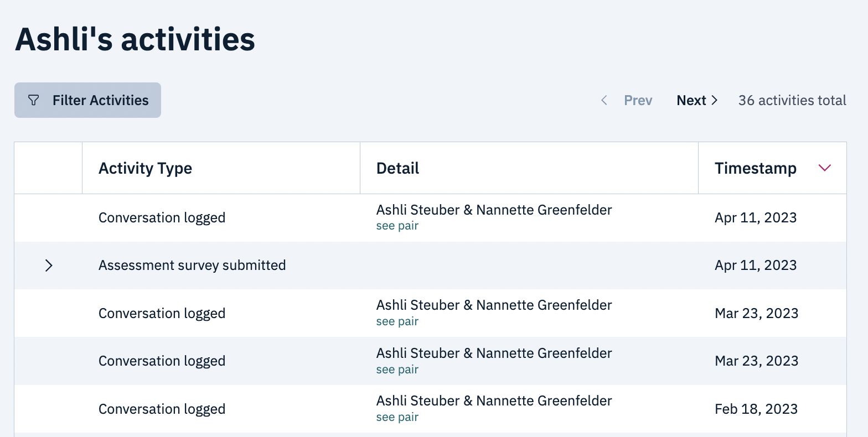Expand the Assessment survey submitted row
The width and height of the screenshot is (868, 437).
point(48,266)
